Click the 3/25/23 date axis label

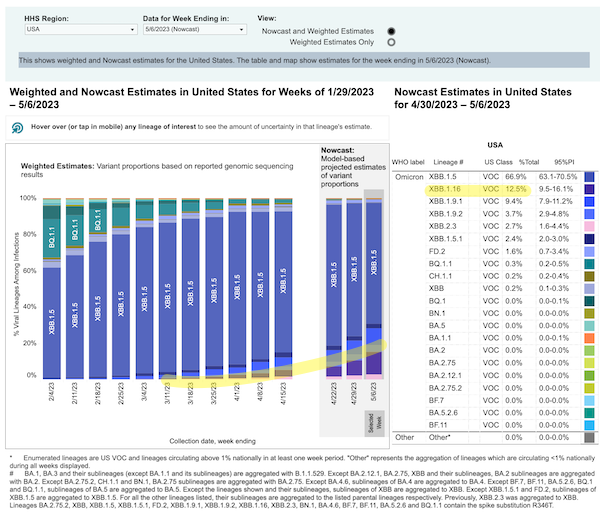click(x=214, y=391)
